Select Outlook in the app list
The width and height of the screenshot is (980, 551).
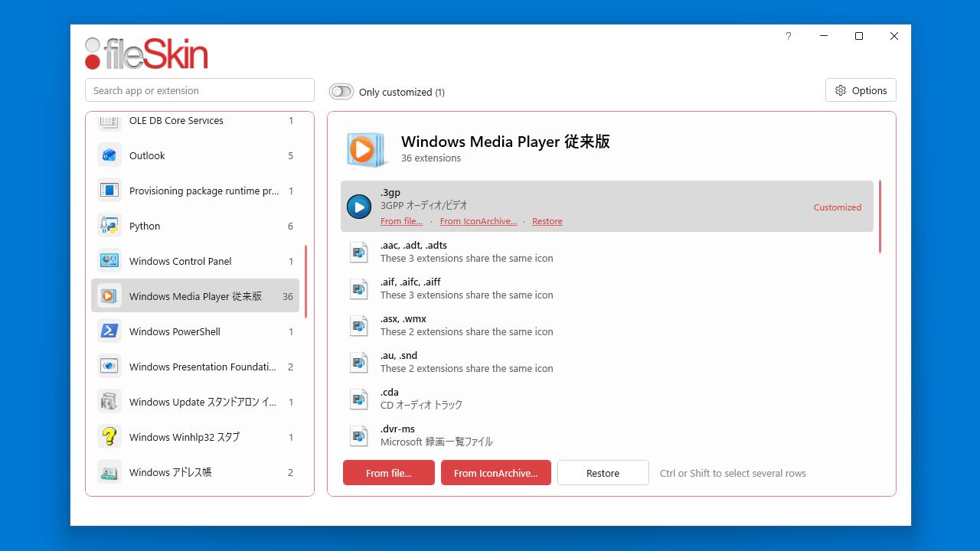(195, 155)
